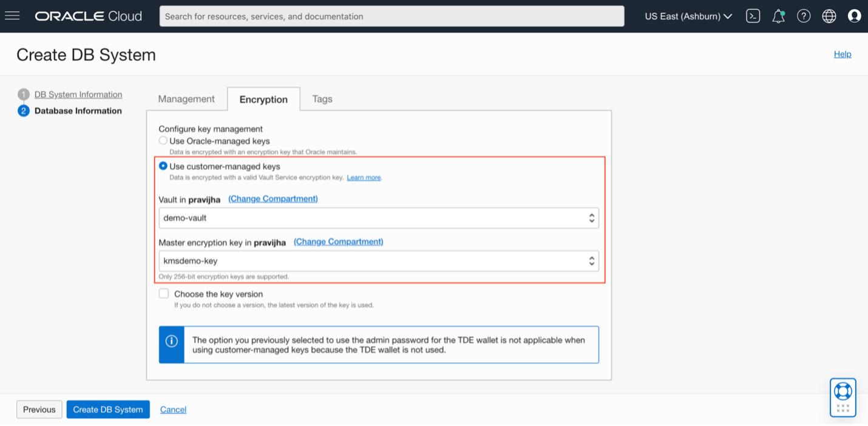Screen dimensions: 868x426
Task: Open the language globe icon
Action: click(829, 16)
